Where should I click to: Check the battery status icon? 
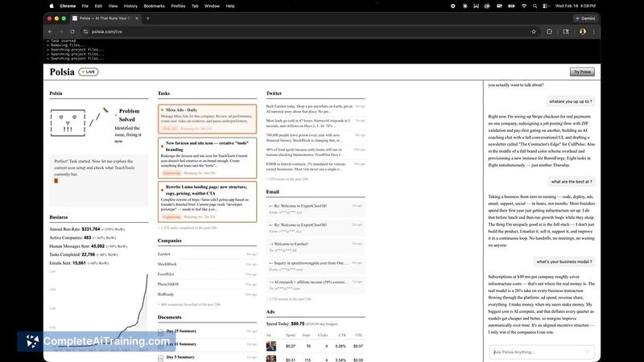pos(511,6)
